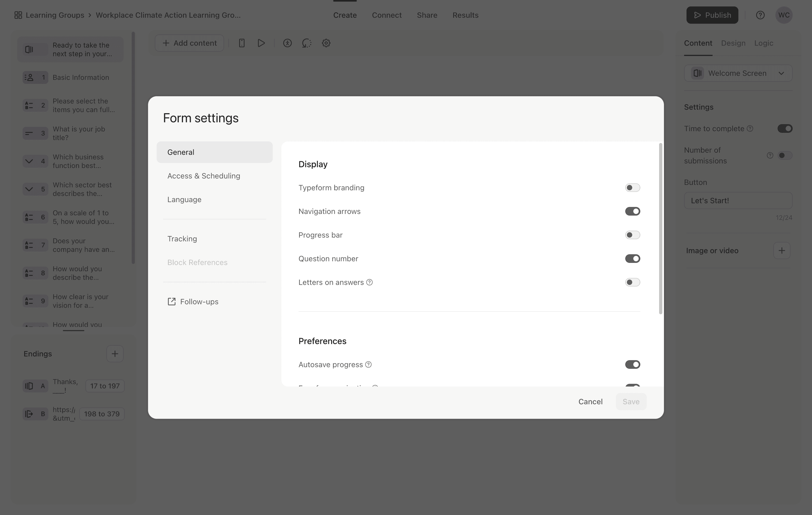This screenshot has height=515, width=812.
Task: Turn off the Navigation arrows toggle
Action: (632, 212)
